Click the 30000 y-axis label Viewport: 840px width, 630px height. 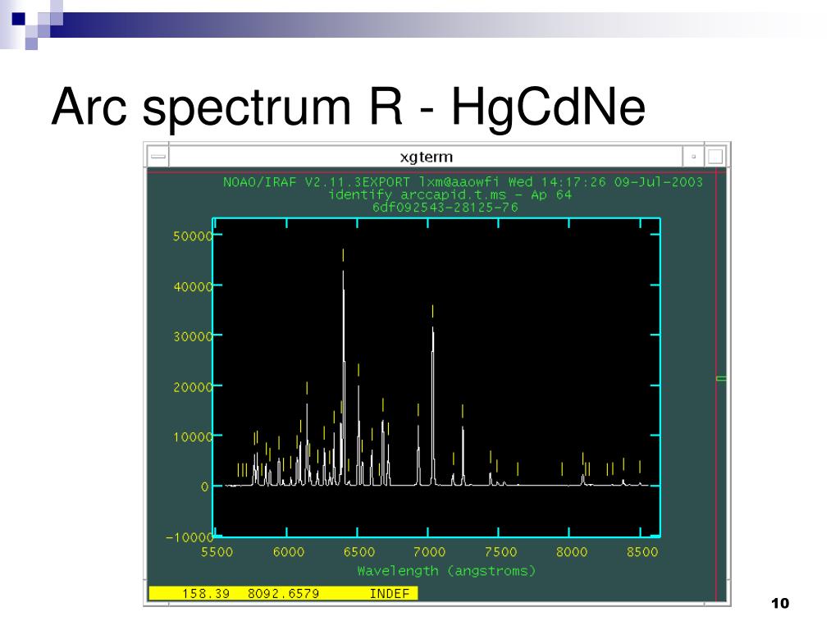[193, 336]
